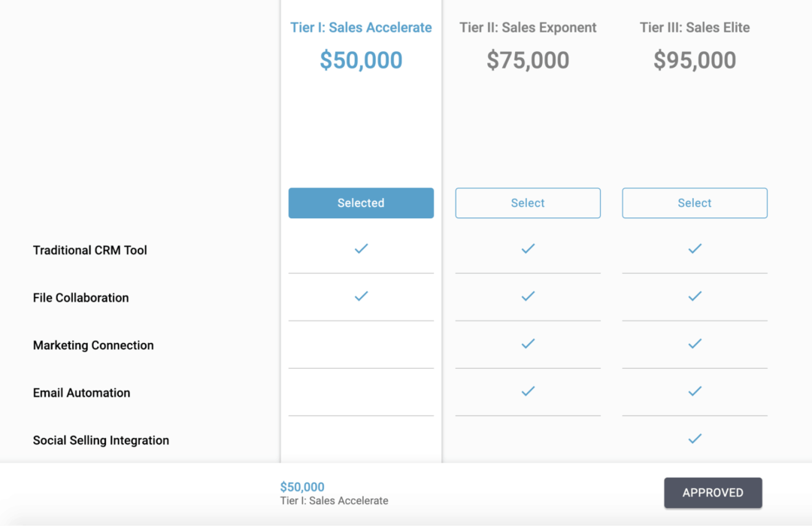
Task: Click Tier III Traditional CRM Tool checkmark
Action: 695,248
